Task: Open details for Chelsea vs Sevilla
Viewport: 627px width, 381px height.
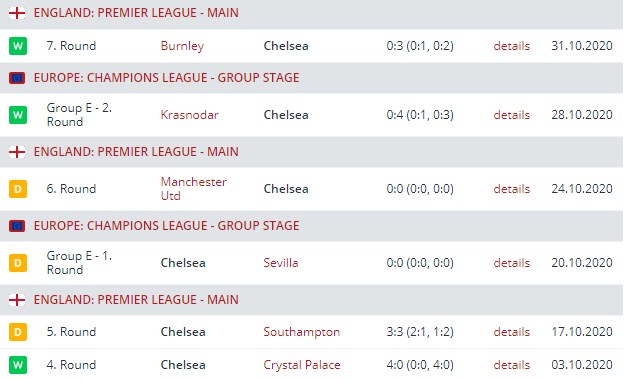Action: [511, 263]
